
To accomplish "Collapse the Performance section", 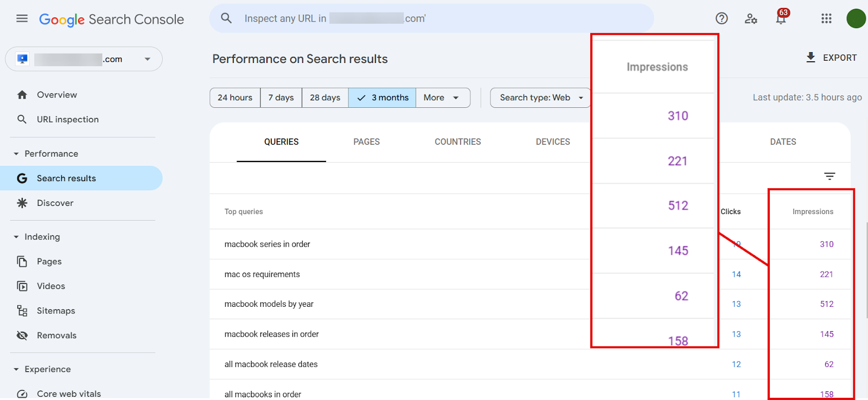I will (16, 154).
